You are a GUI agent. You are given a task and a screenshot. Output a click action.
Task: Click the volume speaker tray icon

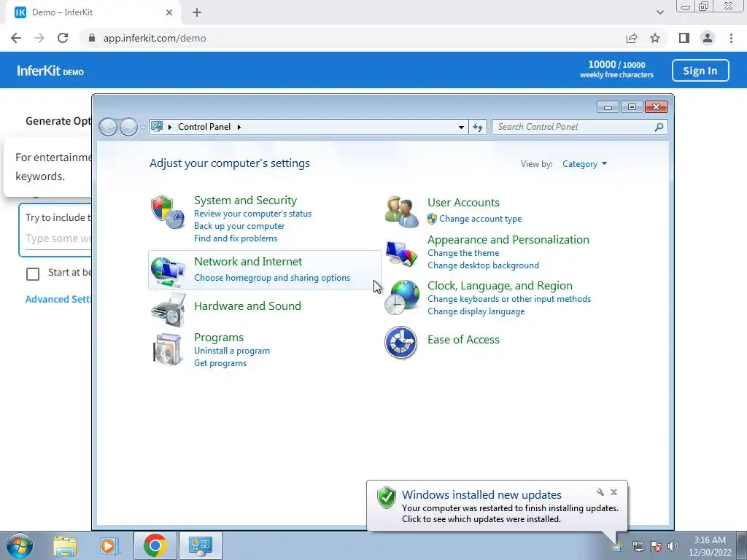[673, 546]
